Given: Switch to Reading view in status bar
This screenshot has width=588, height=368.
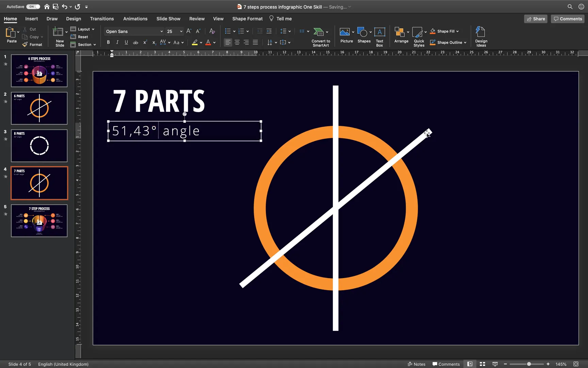Looking at the screenshot, I should (x=470, y=364).
